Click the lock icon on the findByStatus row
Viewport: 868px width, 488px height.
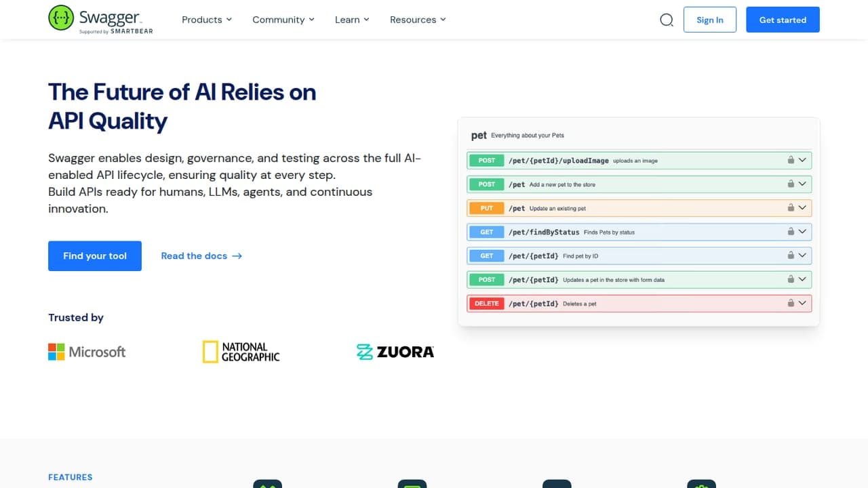click(791, 231)
